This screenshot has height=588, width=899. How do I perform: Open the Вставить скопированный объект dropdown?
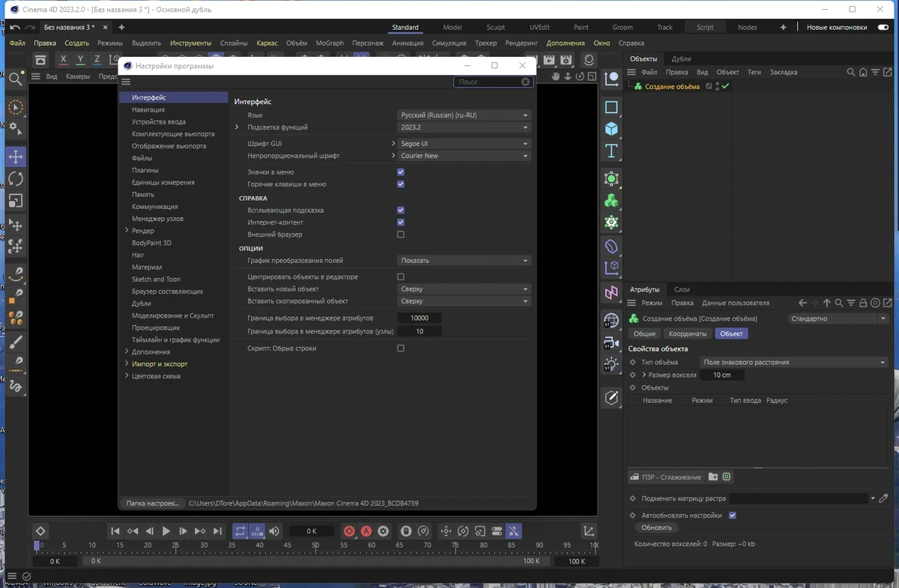click(464, 301)
